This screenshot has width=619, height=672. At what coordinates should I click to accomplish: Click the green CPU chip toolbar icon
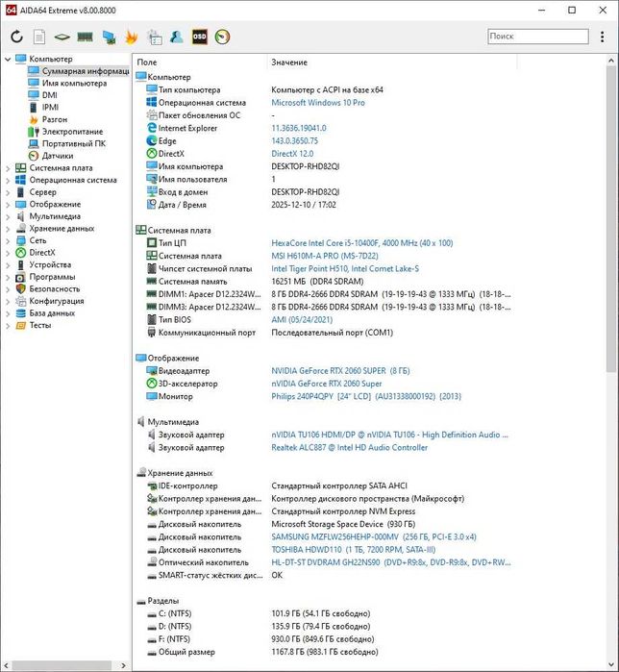(x=62, y=37)
